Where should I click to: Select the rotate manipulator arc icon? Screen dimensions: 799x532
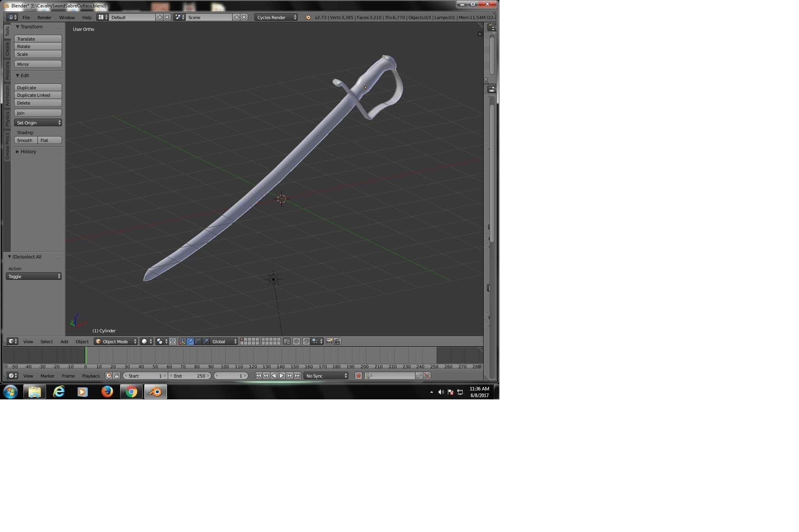tap(198, 342)
